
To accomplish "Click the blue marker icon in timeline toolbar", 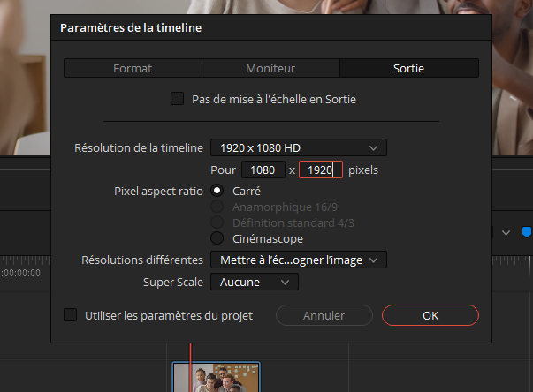I will point(527,232).
